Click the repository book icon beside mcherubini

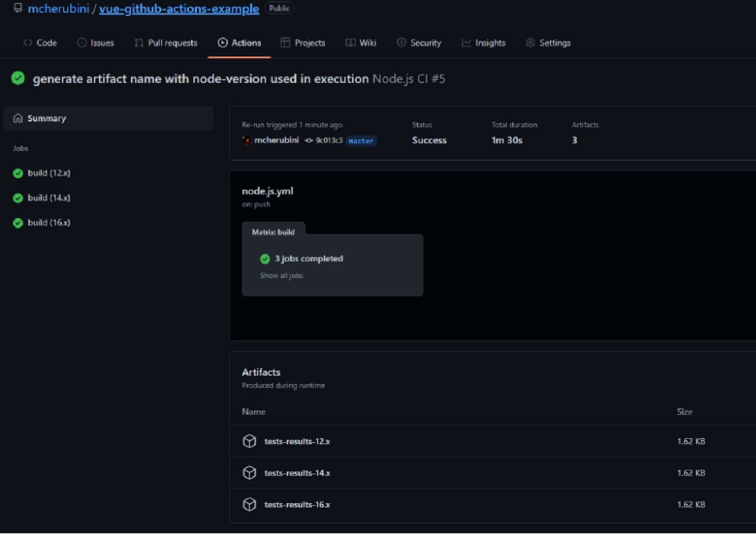coord(18,9)
